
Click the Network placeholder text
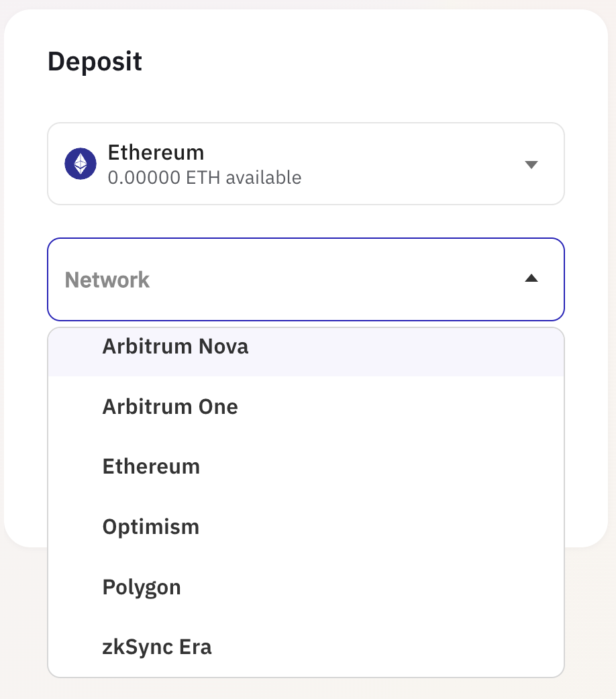(107, 279)
